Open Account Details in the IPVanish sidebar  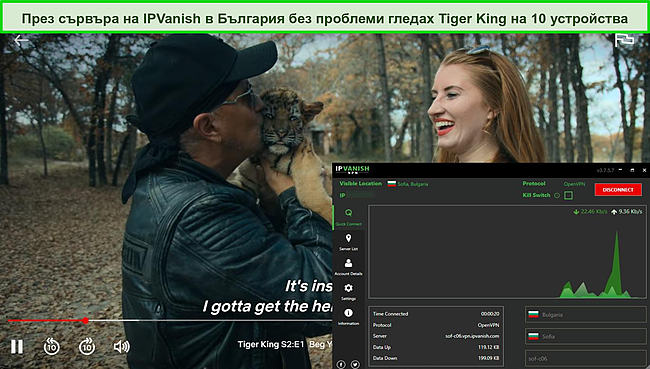(x=348, y=267)
